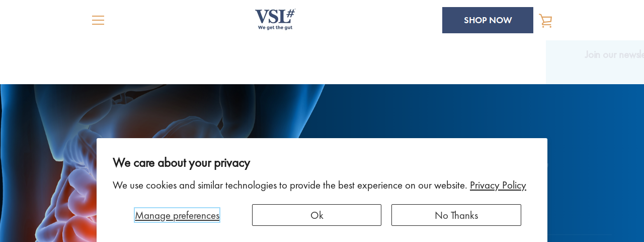644x242 pixels.
Task: Open the shopping cart icon
Action: click(545, 20)
